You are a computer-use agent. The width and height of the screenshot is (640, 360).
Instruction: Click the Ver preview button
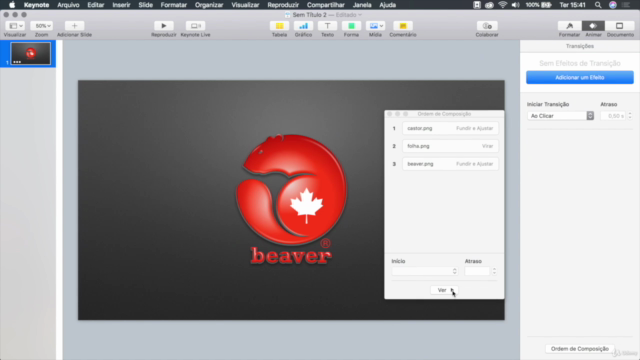pyautogui.click(x=444, y=290)
